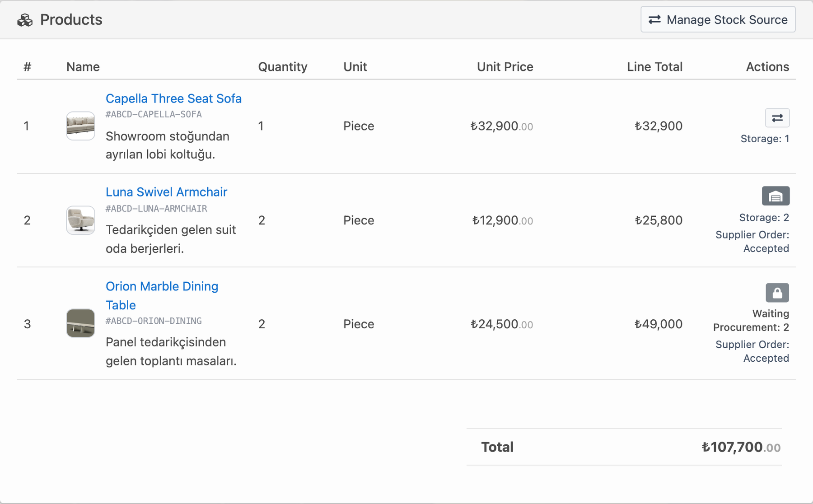The image size is (813, 504).
Task: Open the Luna Swivel Armchair link
Action: 166,192
